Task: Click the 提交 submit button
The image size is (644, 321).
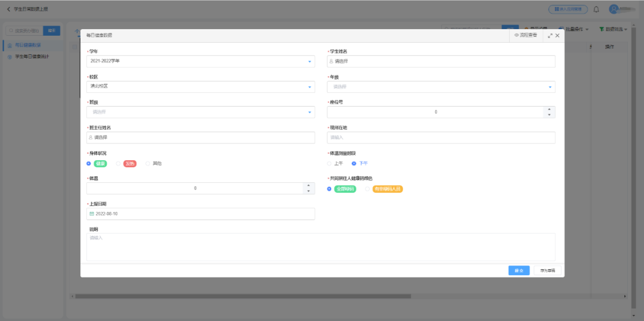Action: 519,270
